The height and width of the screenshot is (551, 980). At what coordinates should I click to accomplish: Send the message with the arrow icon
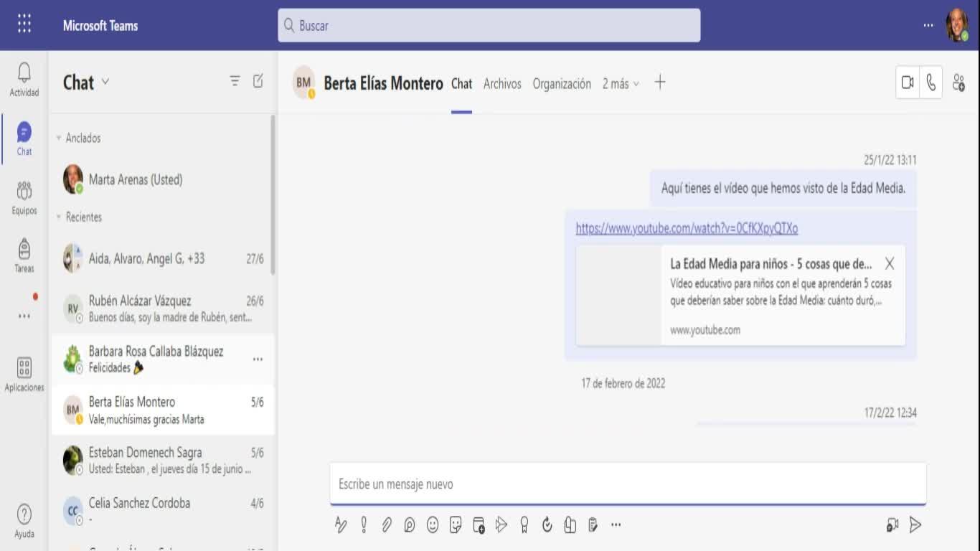click(x=915, y=525)
